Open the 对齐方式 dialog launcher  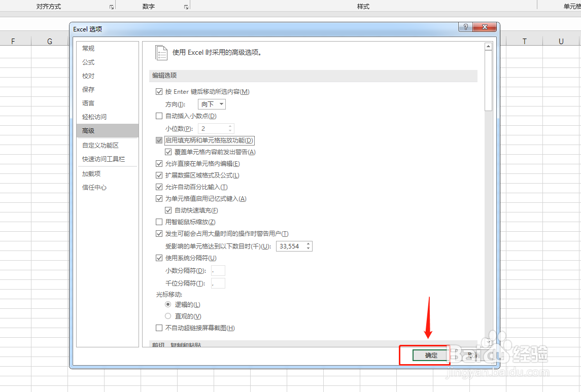pos(112,7)
